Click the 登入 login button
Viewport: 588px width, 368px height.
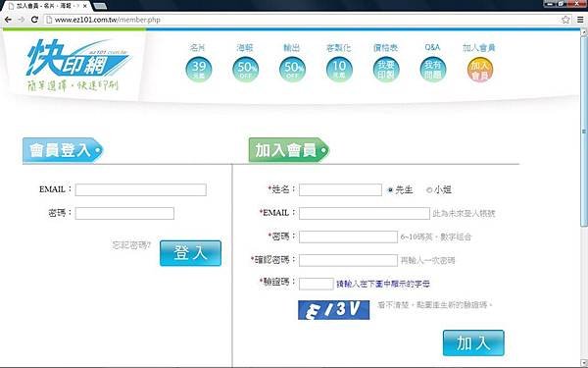[x=190, y=253]
